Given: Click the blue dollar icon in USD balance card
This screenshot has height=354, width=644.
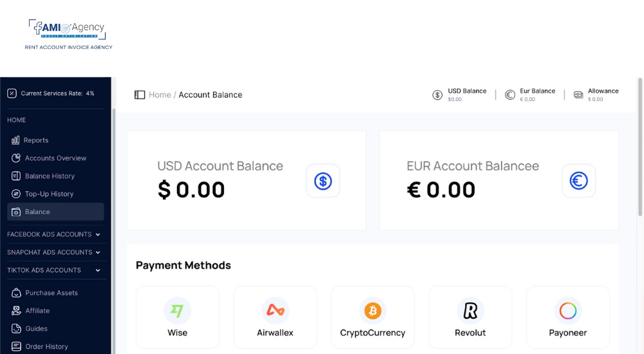Looking at the screenshot, I should pyautogui.click(x=323, y=181).
